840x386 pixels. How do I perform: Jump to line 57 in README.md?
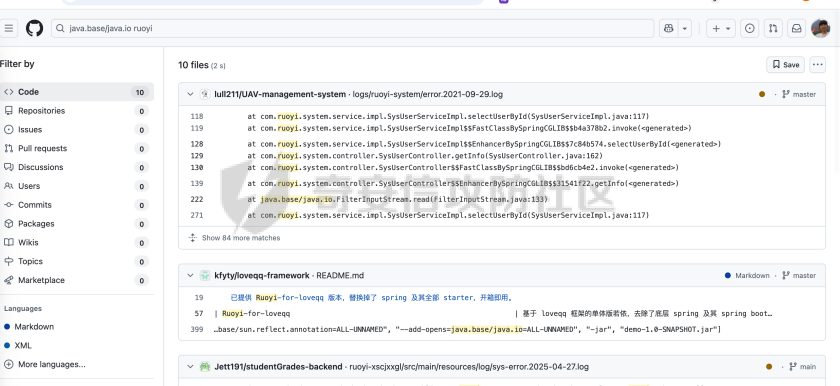point(199,313)
